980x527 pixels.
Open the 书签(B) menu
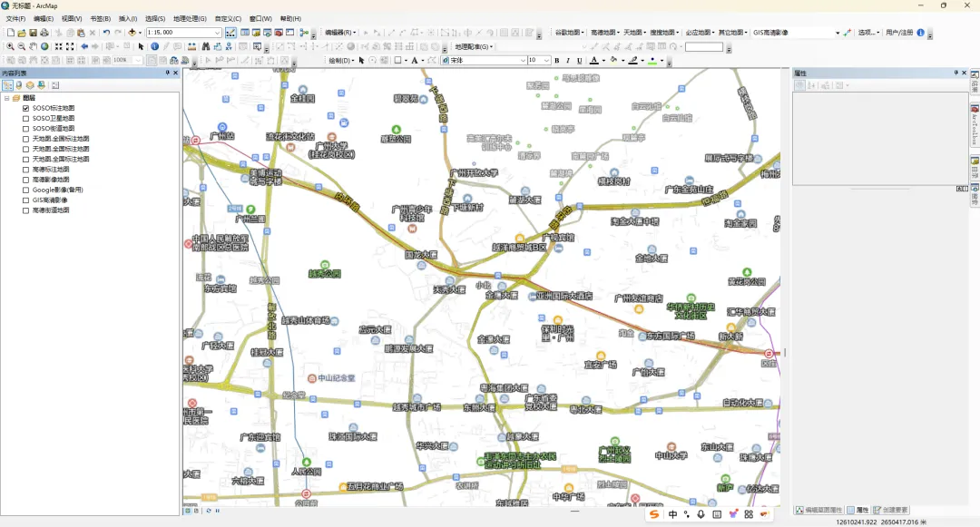coord(100,19)
